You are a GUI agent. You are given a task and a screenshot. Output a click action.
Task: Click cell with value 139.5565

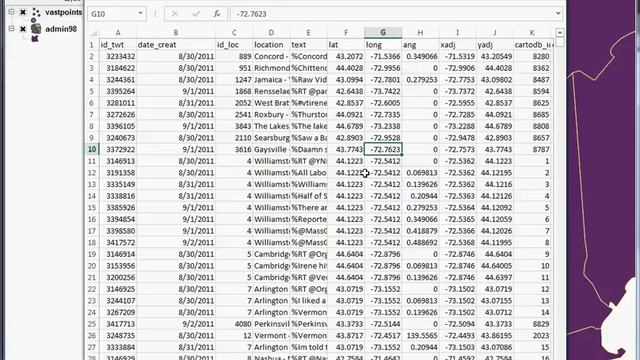(420, 336)
